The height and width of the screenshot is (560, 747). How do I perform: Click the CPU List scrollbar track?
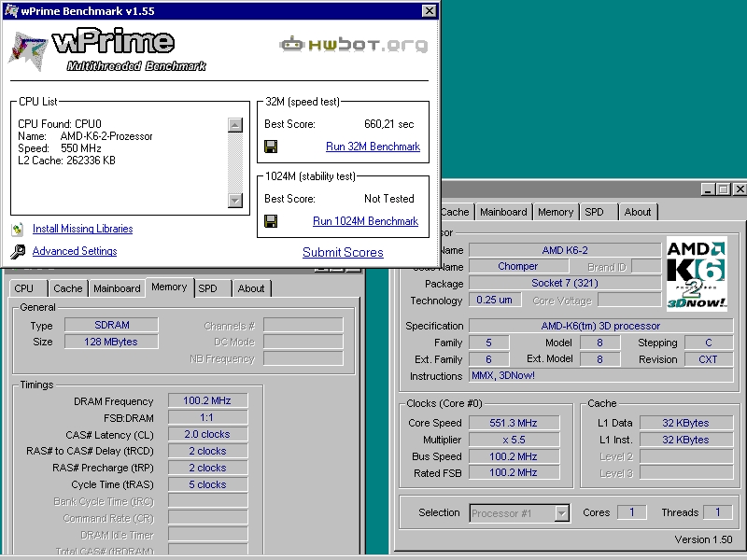pyautogui.click(x=235, y=162)
